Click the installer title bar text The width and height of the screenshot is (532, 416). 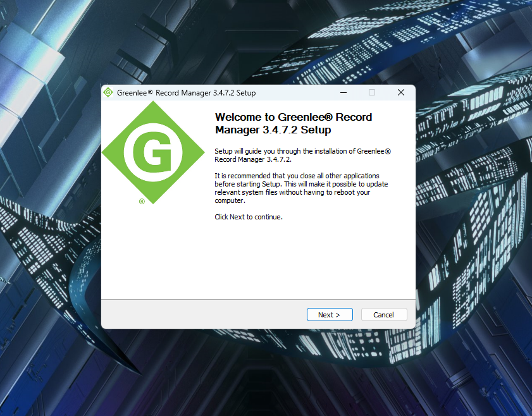(x=186, y=93)
